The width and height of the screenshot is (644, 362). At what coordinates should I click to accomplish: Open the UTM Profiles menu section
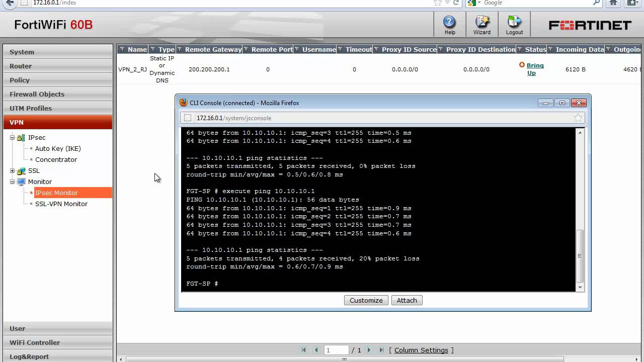(x=58, y=108)
